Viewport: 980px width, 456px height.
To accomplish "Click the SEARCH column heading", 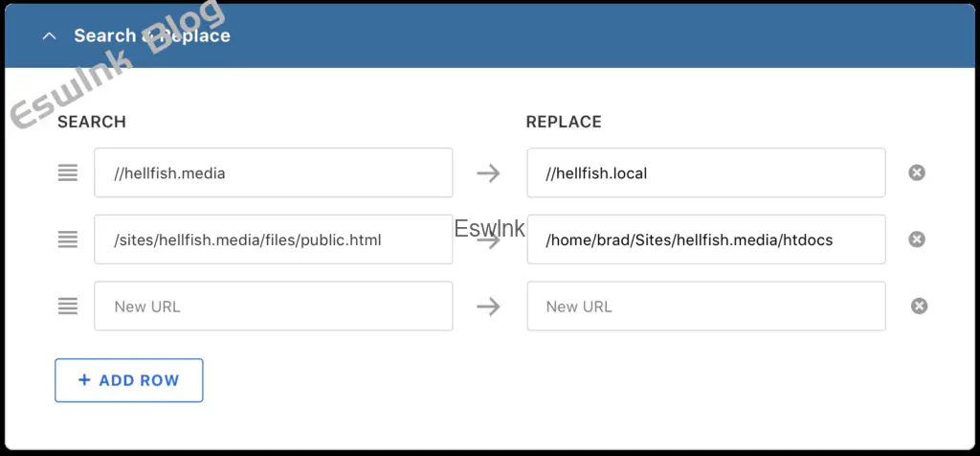I will pyautogui.click(x=92, y=123).
